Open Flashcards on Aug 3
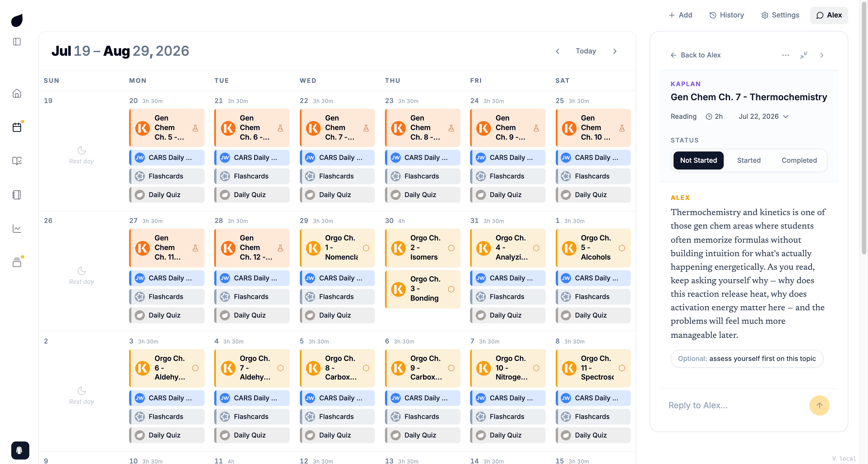868x464 pixels. pyautogui.click(x=167, y=416)
